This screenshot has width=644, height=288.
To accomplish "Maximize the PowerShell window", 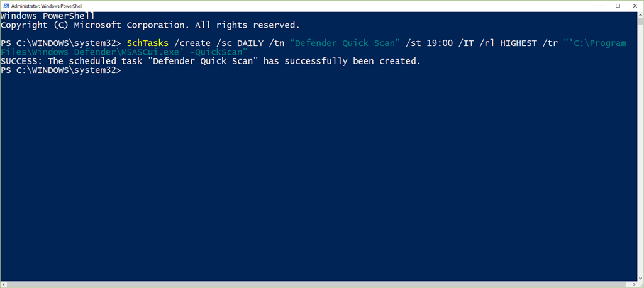I will [618, 6].
